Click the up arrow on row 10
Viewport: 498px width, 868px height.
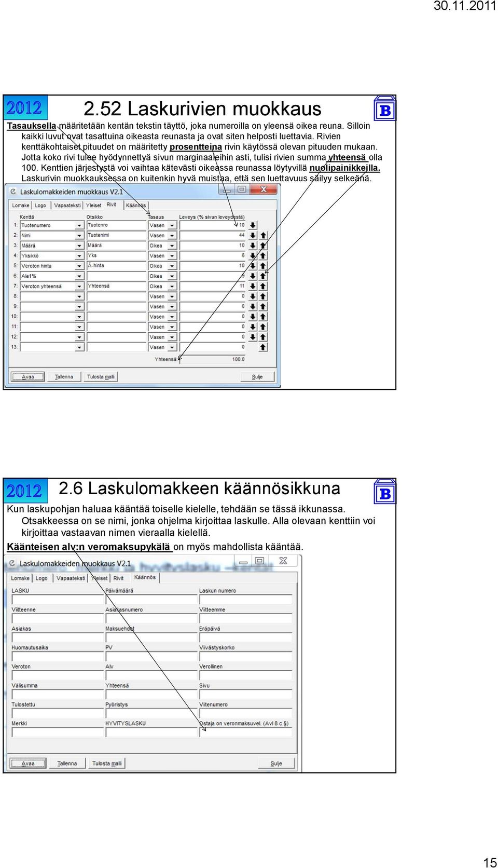[x=263, y=317]
